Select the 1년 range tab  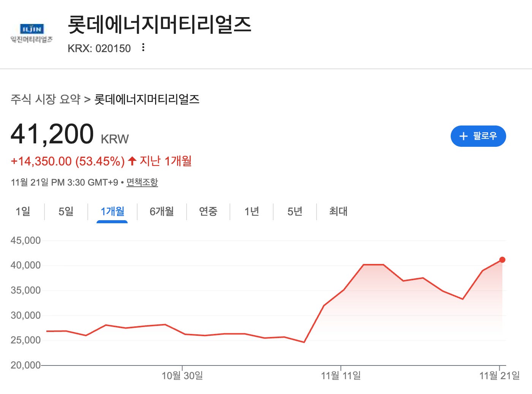pos(252,211)
